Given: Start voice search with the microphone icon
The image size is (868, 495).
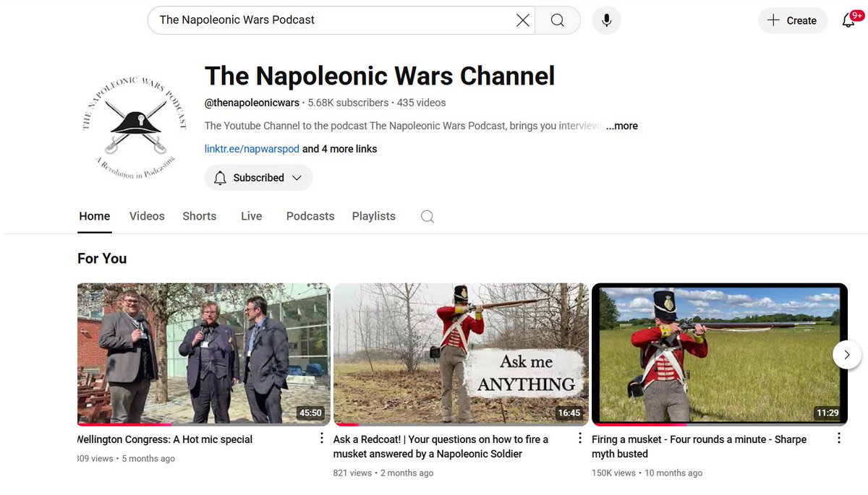Looking at the screenshot, I should click(x=606, y=20).
